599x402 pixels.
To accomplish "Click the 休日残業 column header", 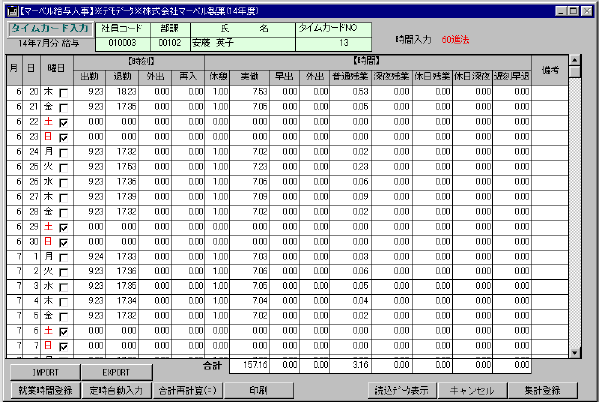I will coord(432,77).
